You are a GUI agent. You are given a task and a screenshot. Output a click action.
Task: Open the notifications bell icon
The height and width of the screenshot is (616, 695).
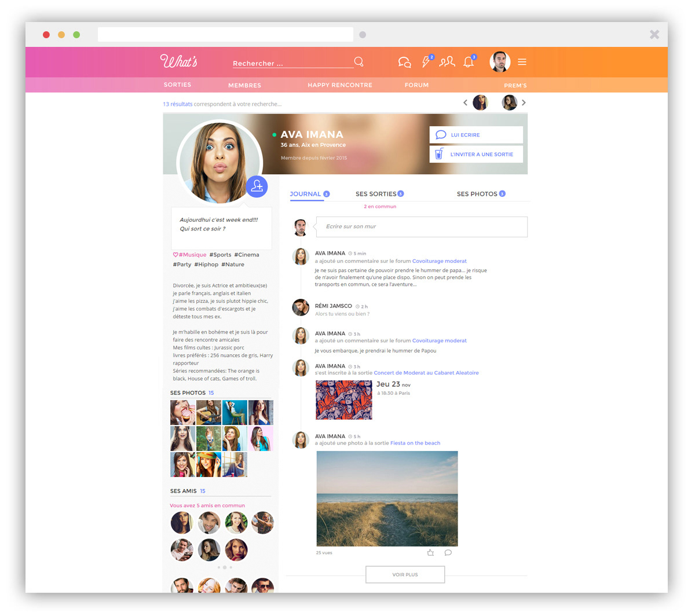coord(469,62)
